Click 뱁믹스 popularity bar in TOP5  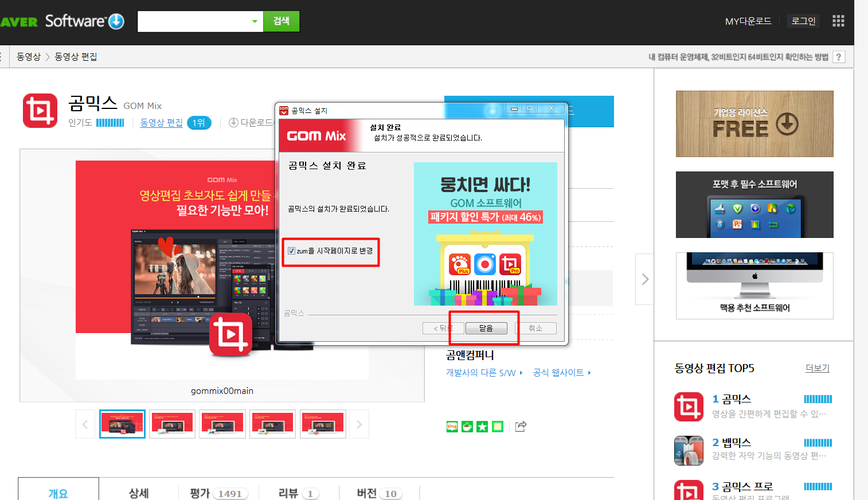[818, 443]
